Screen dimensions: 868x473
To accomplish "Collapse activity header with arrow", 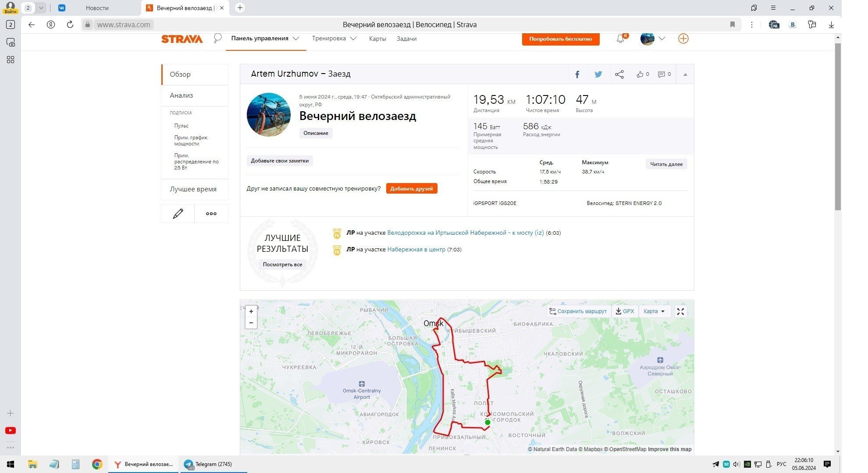I will (x=685, y=74).
